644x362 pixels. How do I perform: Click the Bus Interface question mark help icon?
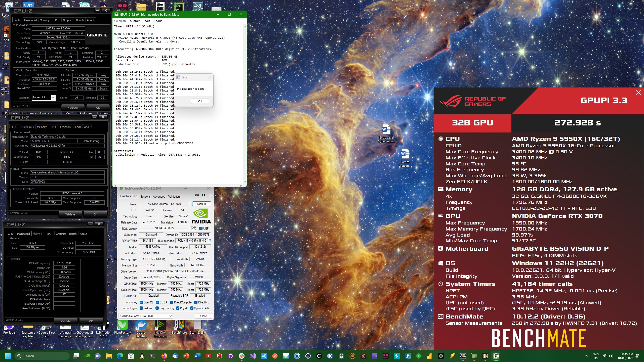210,241
